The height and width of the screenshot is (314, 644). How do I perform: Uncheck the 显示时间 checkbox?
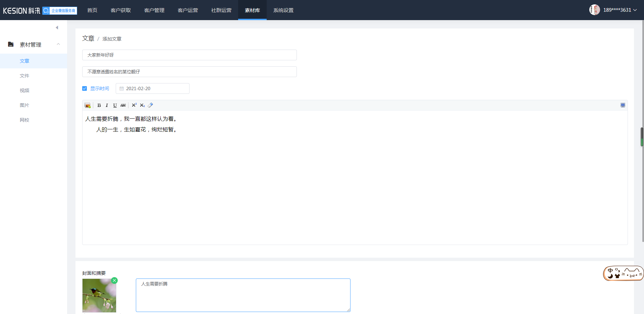coord(85,88)
